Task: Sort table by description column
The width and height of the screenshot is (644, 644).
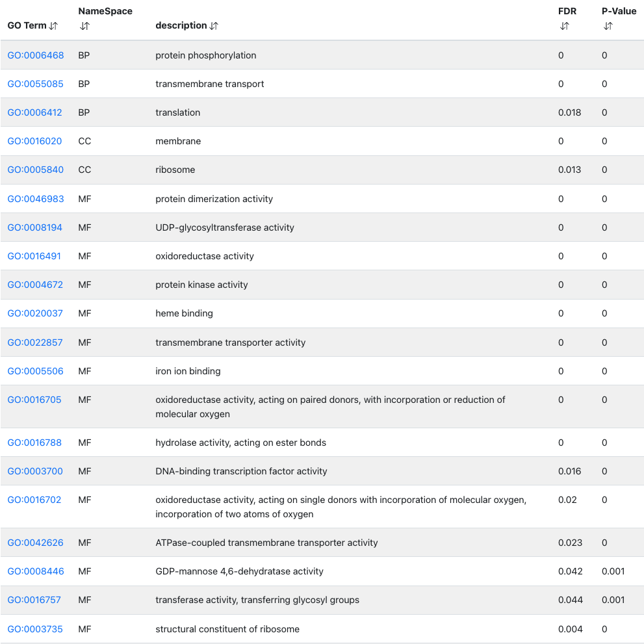Action: (x=214, y=26)
